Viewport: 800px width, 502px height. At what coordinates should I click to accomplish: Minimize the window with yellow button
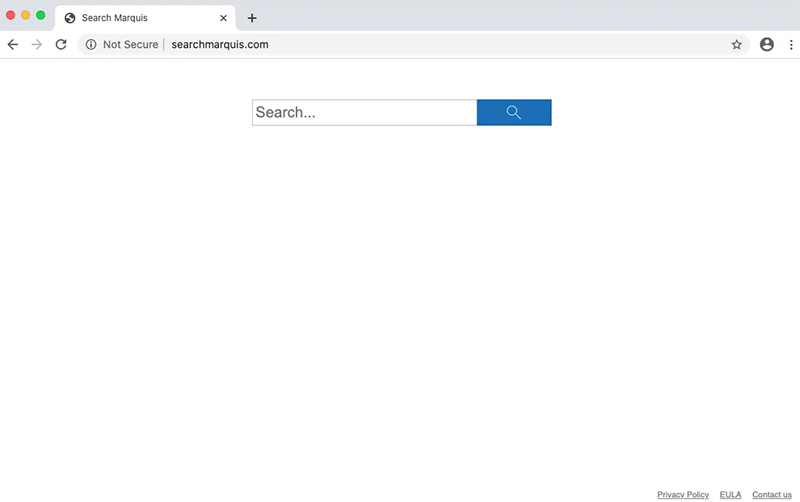(x=26, y=15)
